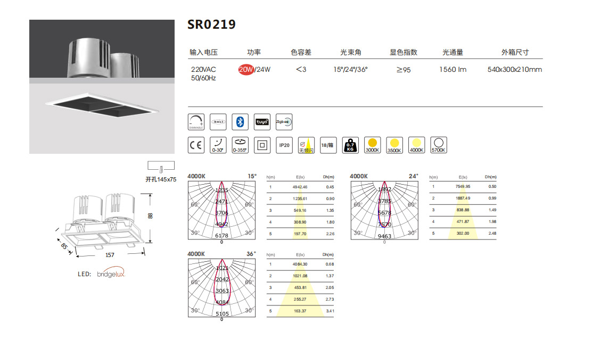Click the 15° beam polar diagram
The width and height of the screenshot is (609, 364).
click(x=222, y=210)
